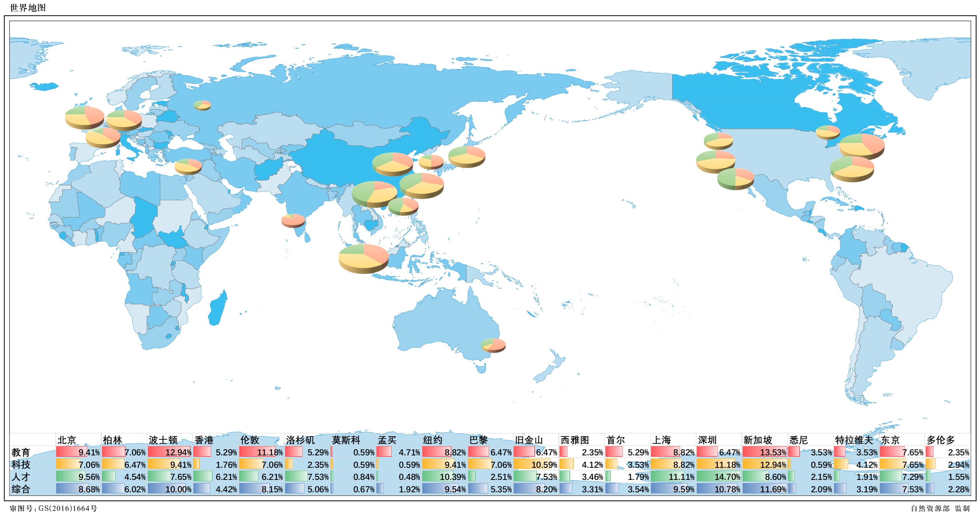The image size is (980, 514).
Task: Select the 北京 column header
Action: (x=67, y=440)
